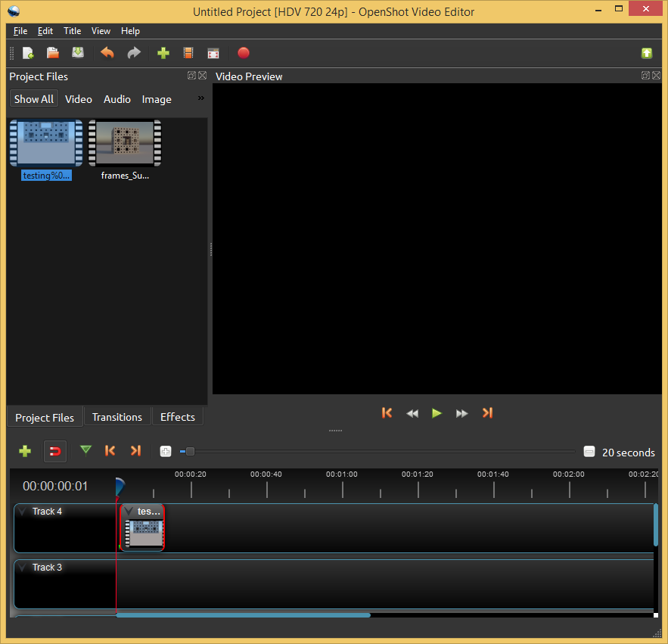Click the green up-arrow icon in toolbar
Image resolution: width=668 pixels, height=644 pixels.
click(647, 53)
